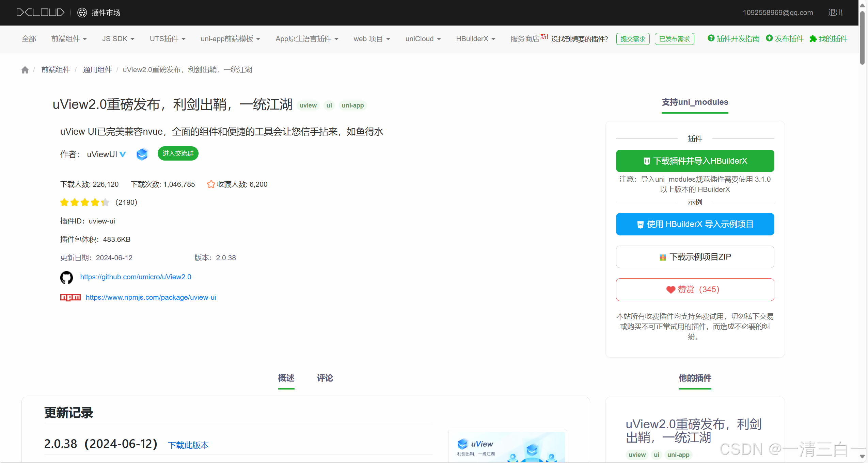Click the uni-app tag in 他的插件 card
The image size is (868, 463).
tap(678, 455)
